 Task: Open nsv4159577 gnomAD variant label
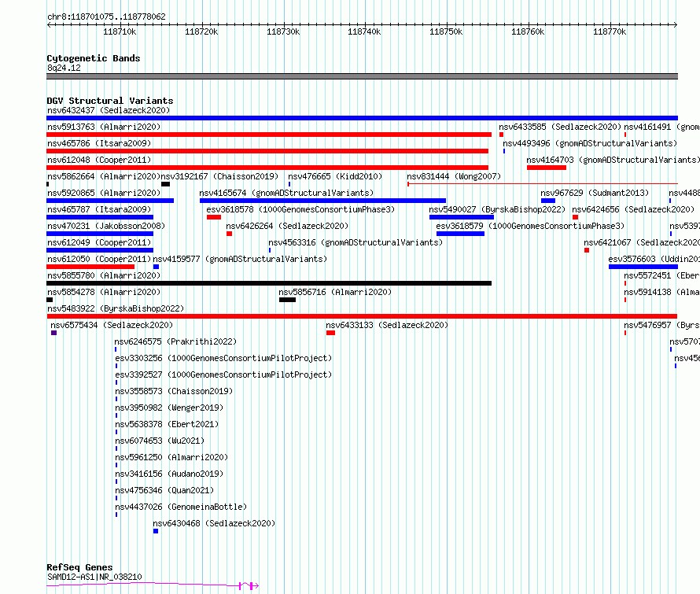click(x=240, y=259)
